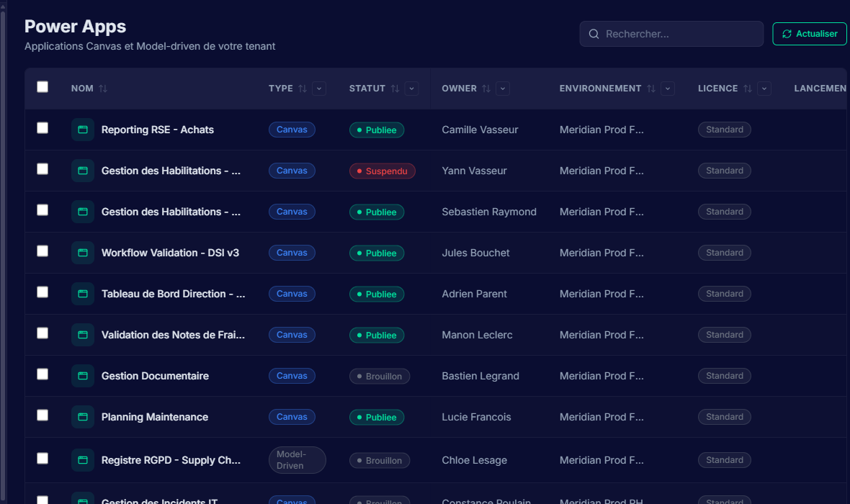Click the Tableau de Bord Direction app icon

click(x=82, y=294)
